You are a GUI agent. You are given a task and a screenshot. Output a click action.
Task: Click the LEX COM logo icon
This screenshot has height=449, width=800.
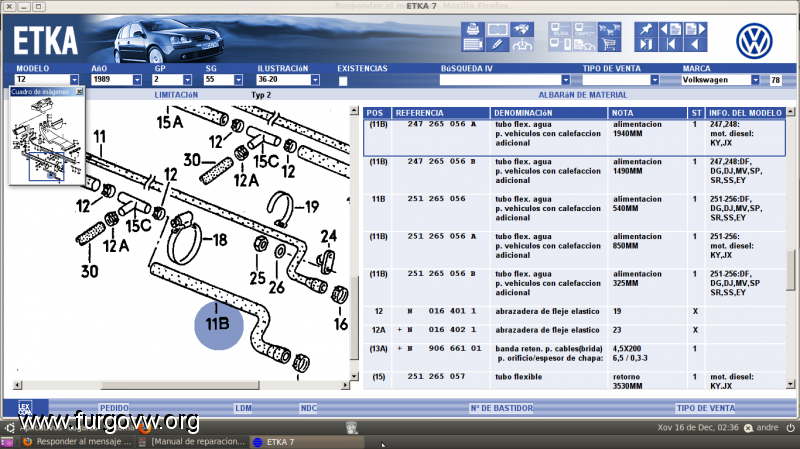pyautogui.click(x=25, y=408)
